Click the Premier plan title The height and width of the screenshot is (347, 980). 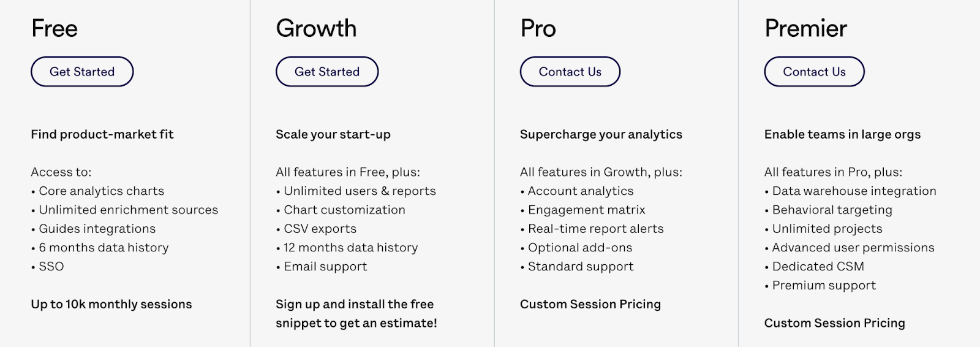[805, 28]
